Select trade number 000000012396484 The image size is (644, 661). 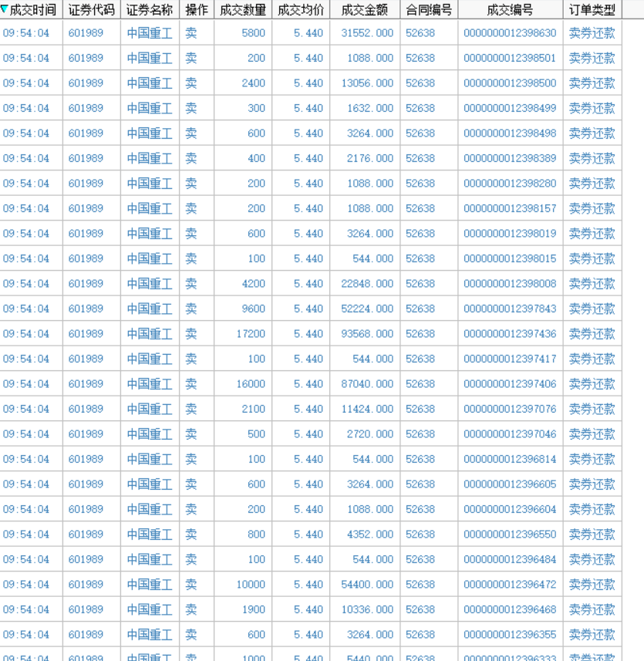click(x=510, y=559)
